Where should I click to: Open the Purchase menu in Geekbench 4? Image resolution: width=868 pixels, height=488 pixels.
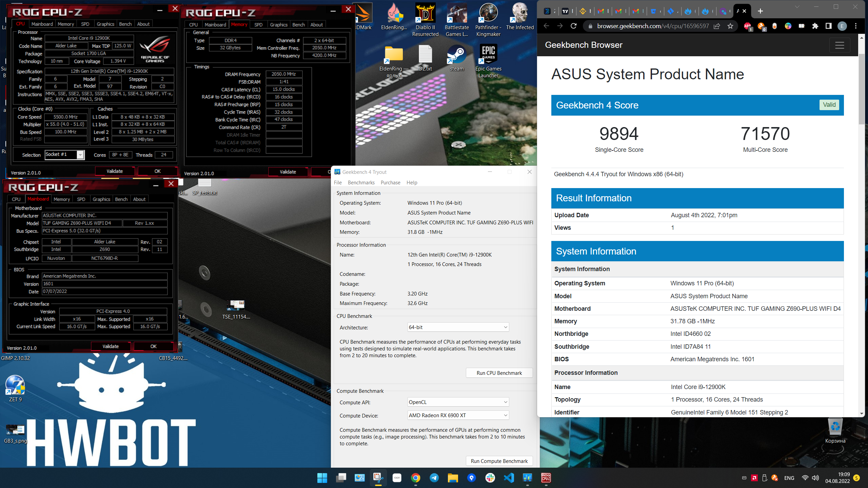390,182
